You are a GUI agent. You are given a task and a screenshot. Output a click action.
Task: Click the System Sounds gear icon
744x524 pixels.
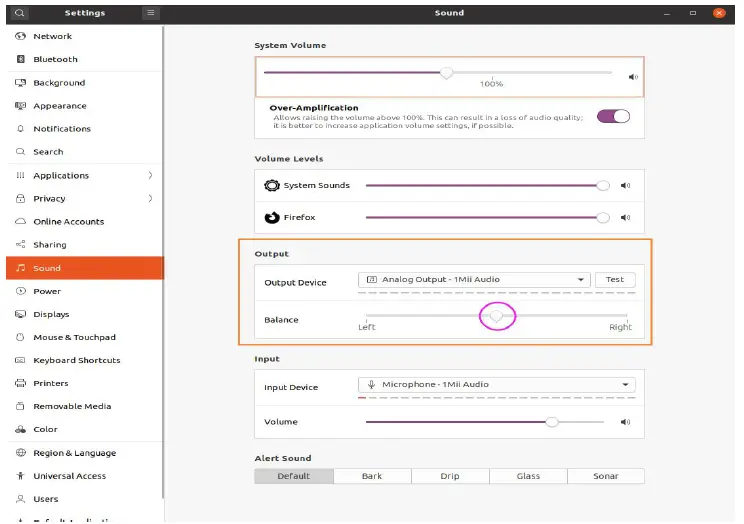tap(272, 186)
